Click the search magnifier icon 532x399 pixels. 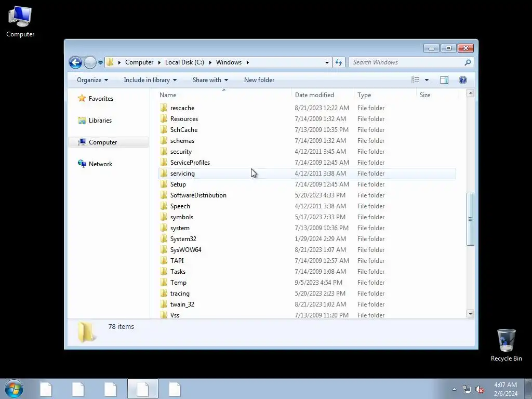click(x=468, y=62)
